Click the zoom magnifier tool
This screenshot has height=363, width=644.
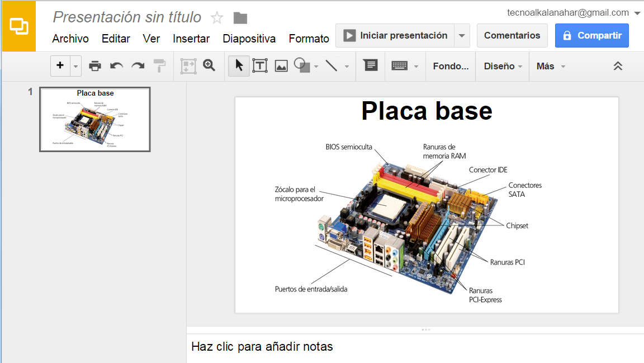209,65
